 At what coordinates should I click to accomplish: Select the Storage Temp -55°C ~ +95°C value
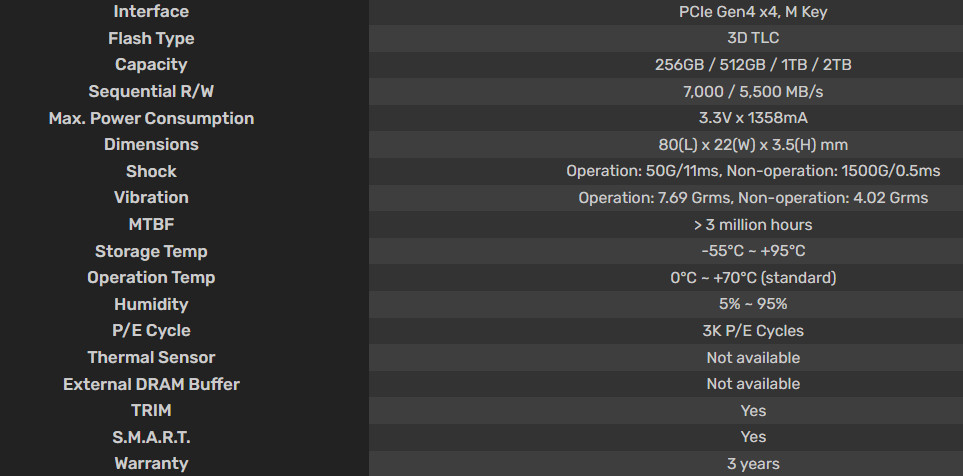(753, 251)
